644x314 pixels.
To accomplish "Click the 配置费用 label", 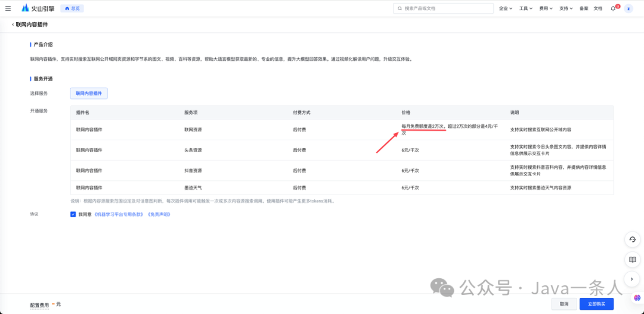I will [39, 306].
